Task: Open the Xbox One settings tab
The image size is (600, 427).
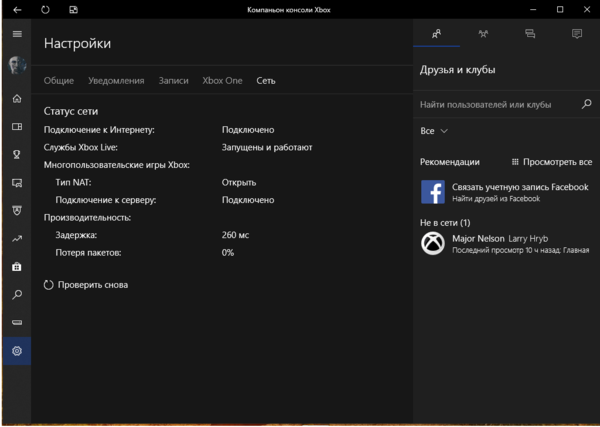Action: 222,80
